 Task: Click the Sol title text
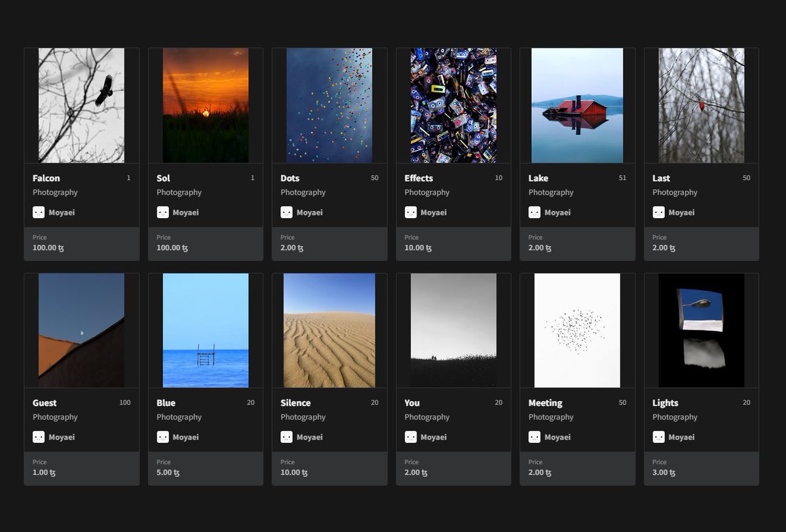click(x=163, y=178)
